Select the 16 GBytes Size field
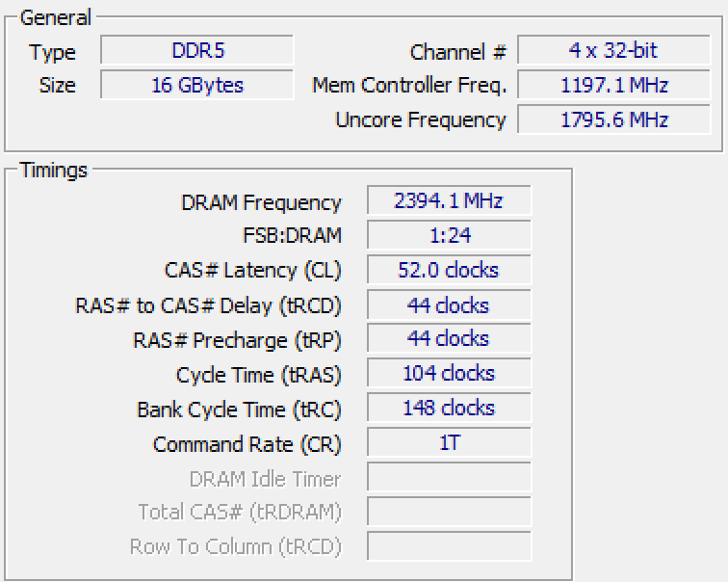 196,85
